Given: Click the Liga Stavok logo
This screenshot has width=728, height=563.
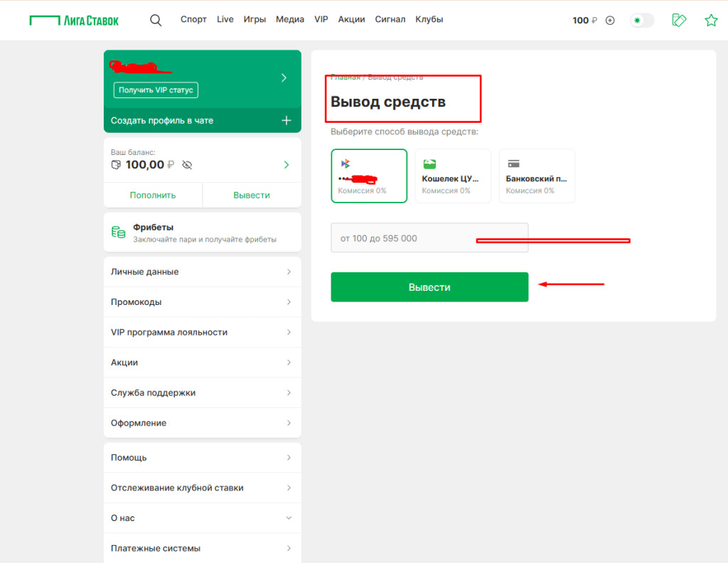Looking at the screenshot, I should 74,21.
